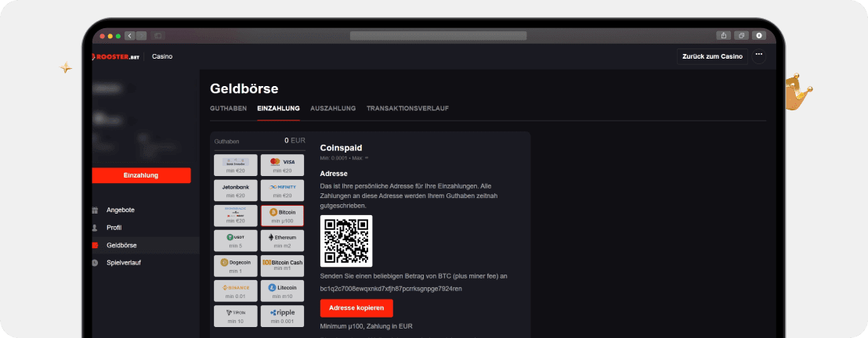Pick the Litecoin payment tile
This screenshot has width=868, height=338.
coord(282,290)
